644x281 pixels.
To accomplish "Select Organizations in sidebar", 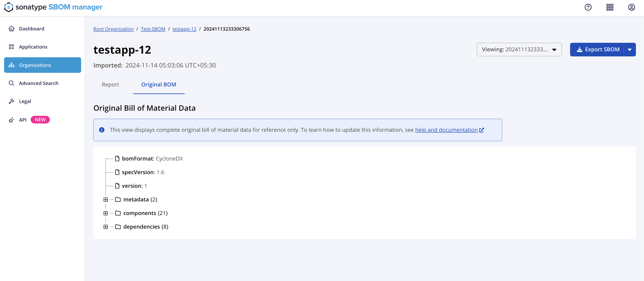I will pyautogui.click(x=43, y=65).
